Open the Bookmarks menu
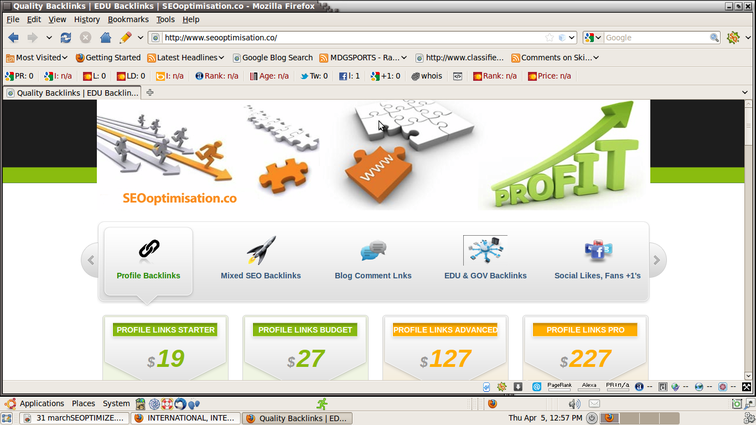 tap(128, 19)
